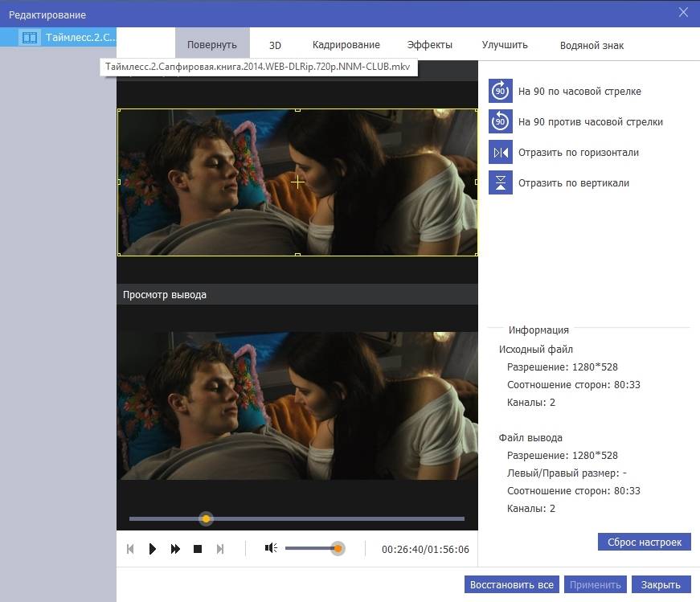Click the volume slider handle
This screenshot has width=700, height=602.
tap(338, 548)
